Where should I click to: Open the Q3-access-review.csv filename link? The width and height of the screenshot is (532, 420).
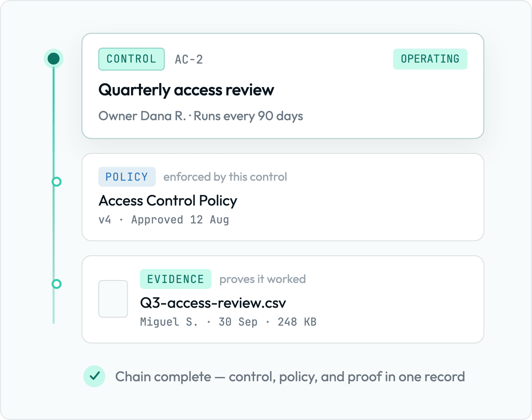[x=213, y=303]
